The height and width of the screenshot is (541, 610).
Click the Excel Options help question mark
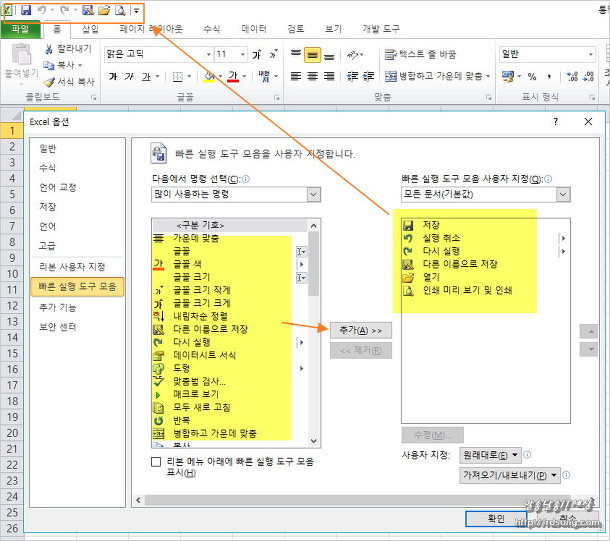[x=556, y=122]
